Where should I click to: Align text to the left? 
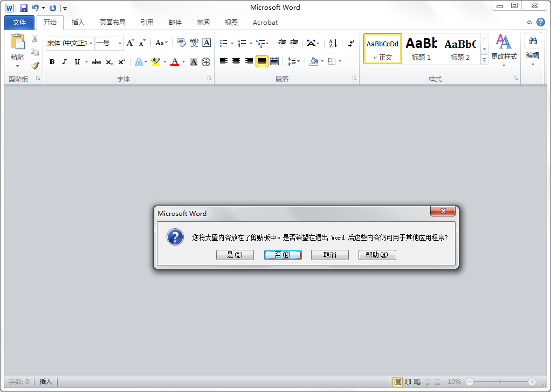224,61
